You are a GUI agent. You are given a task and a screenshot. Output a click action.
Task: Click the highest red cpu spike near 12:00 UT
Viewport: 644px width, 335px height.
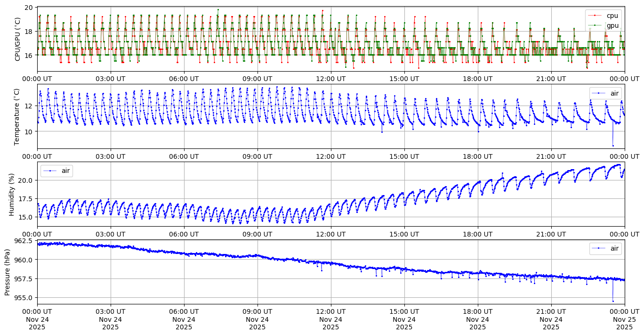322,10
